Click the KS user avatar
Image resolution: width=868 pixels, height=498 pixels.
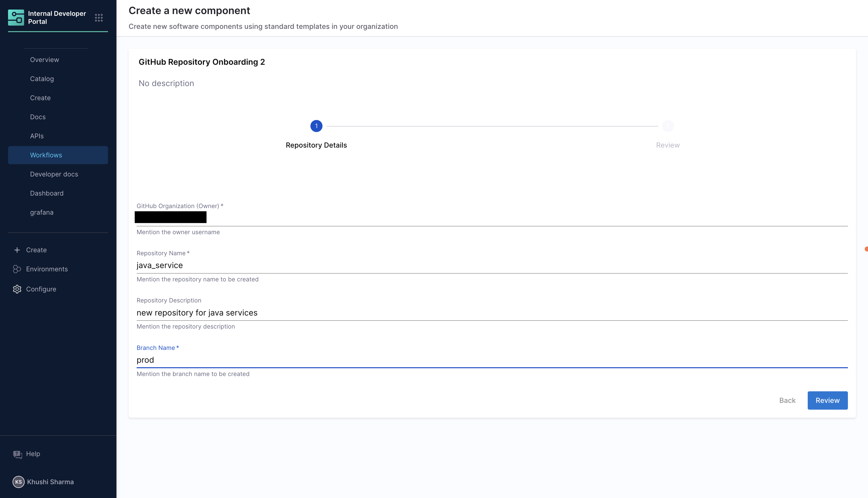pyautogui.click(x=19, y=482)
